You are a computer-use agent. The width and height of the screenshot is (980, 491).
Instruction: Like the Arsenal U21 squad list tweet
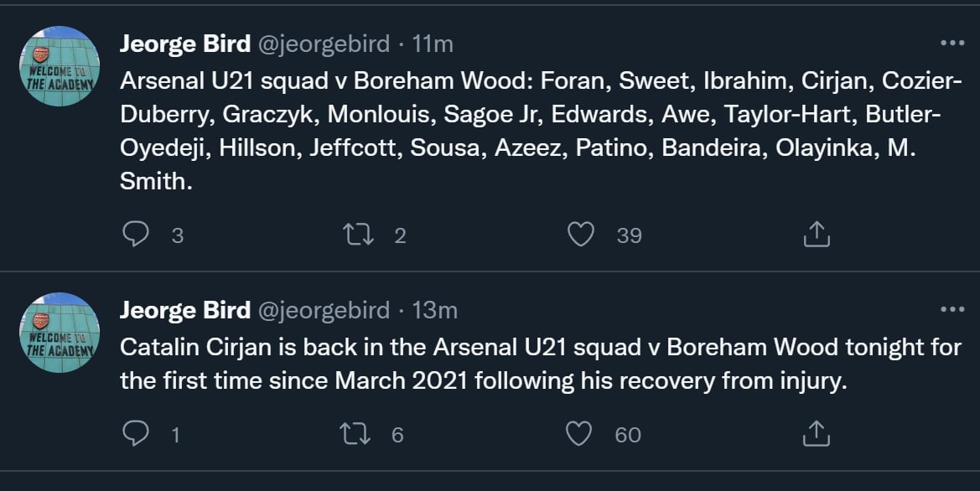580,235
